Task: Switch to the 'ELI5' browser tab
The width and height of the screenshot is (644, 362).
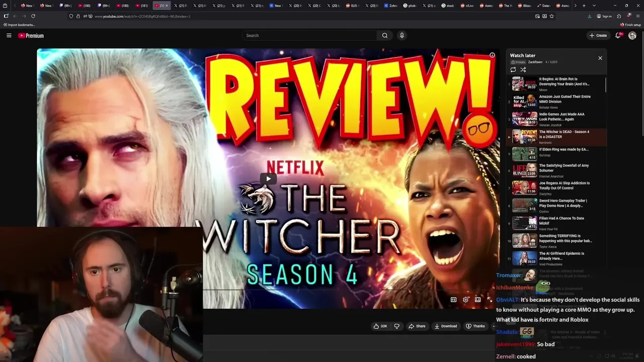Action: pos(354,6)
